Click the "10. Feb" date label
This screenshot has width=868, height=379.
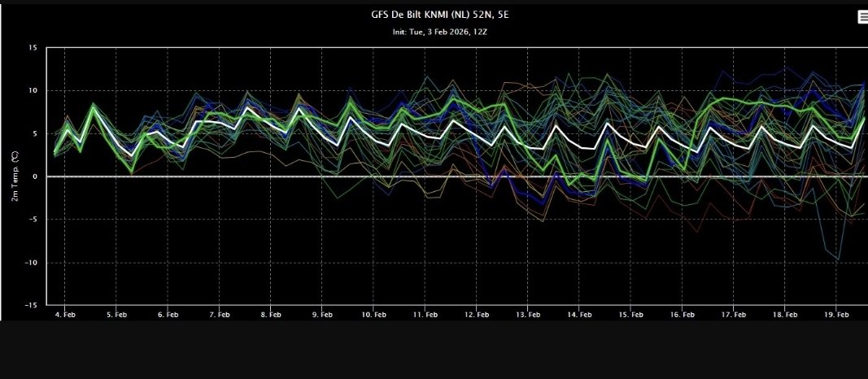pos(373,315)
